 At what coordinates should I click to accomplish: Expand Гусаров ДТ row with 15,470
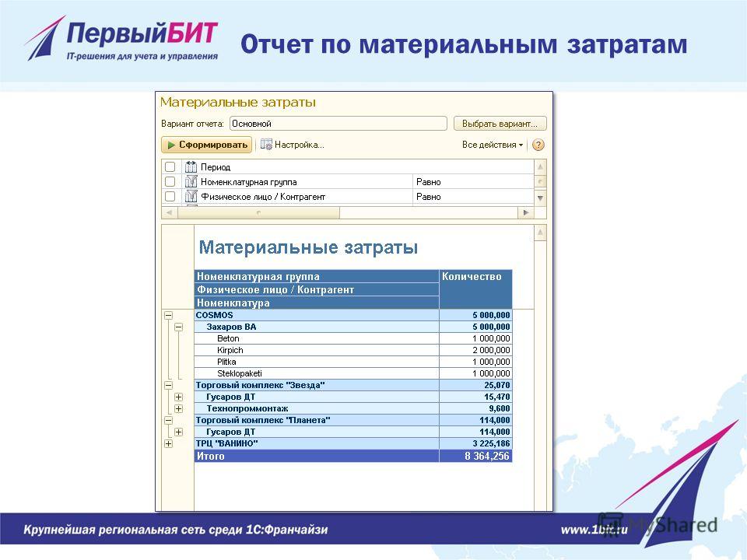179,397
